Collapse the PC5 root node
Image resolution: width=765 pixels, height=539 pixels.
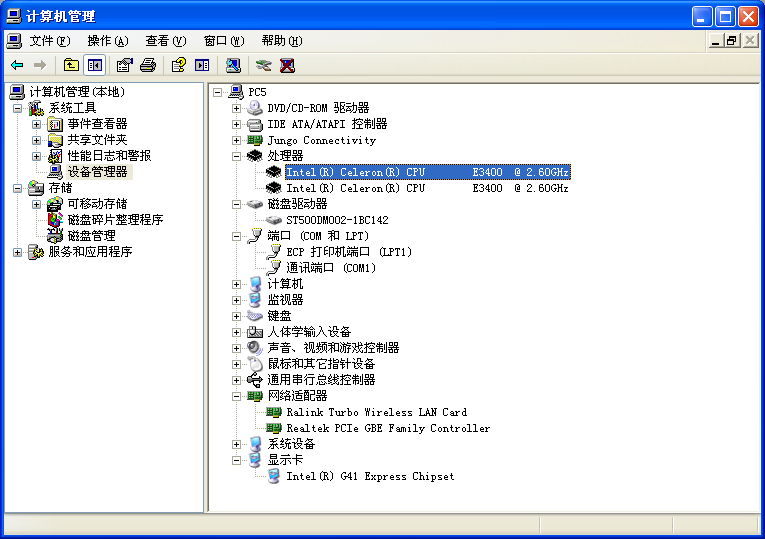218,92
